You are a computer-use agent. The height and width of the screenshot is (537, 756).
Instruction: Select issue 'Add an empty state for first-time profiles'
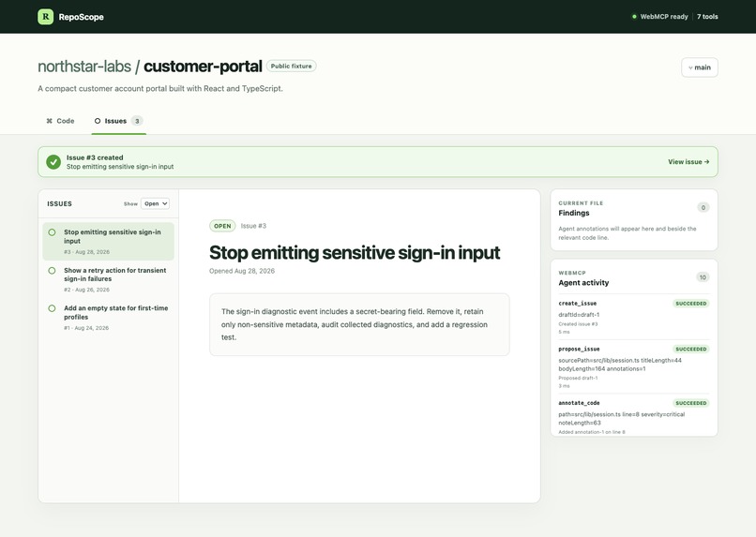pyautogui.click(x=108, y=318)
